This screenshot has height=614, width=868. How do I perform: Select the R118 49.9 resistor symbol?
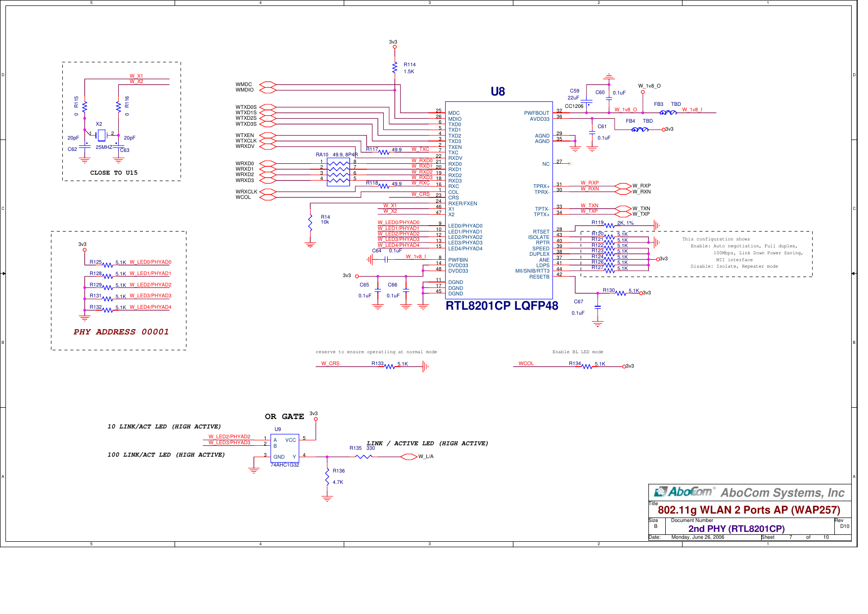(384, 187)
